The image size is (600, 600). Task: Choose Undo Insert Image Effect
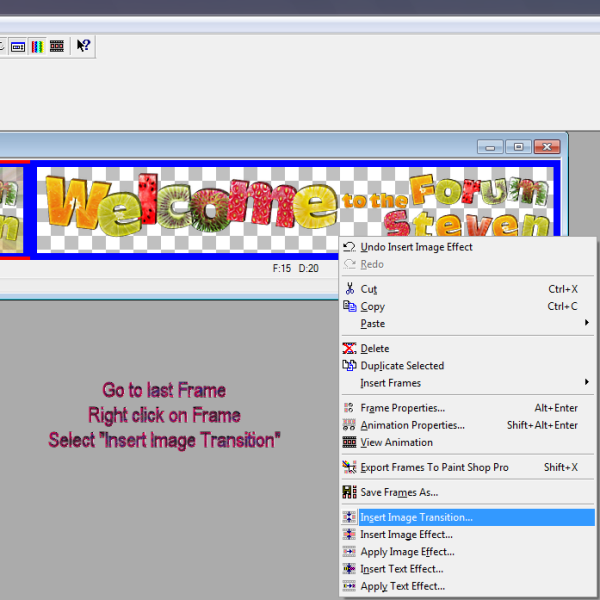[x=468, y=247]
